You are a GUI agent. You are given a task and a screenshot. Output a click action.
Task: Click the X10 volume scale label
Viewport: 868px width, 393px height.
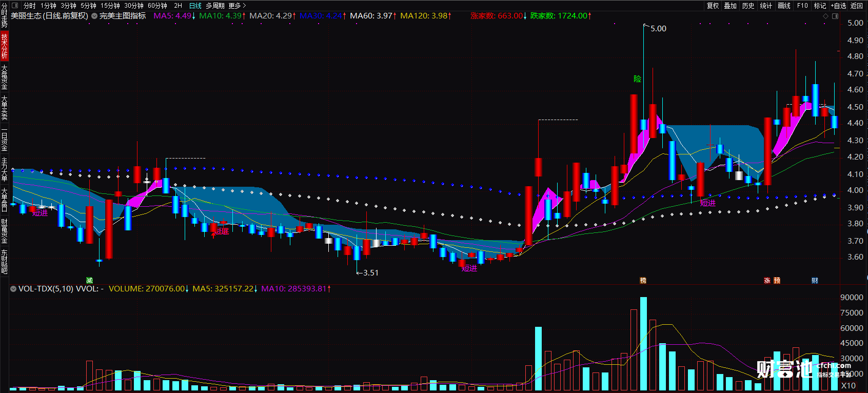[849, 386]
